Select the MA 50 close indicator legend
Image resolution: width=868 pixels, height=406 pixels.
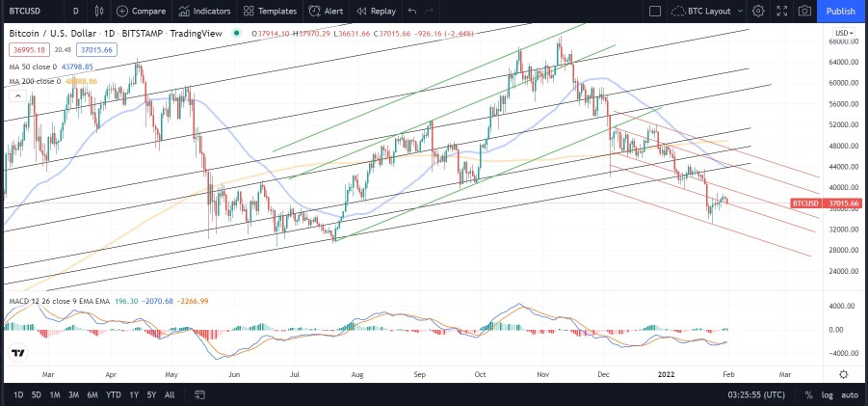coord(51,67)
